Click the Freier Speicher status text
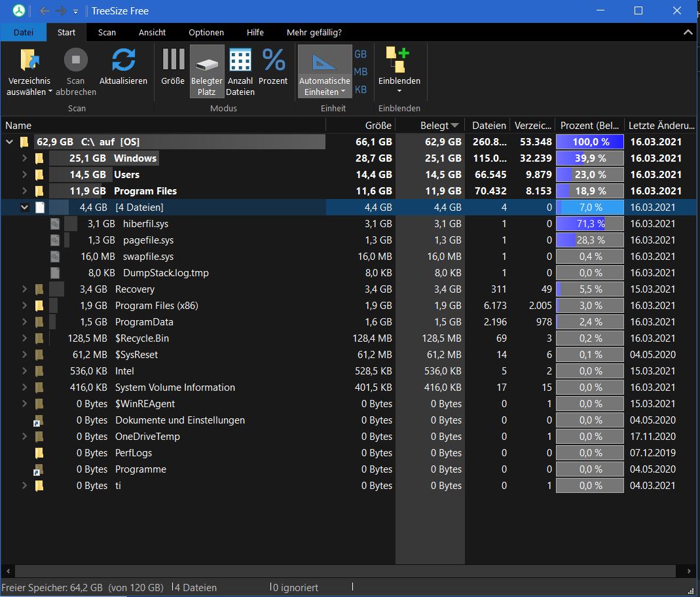 point(83,588)
